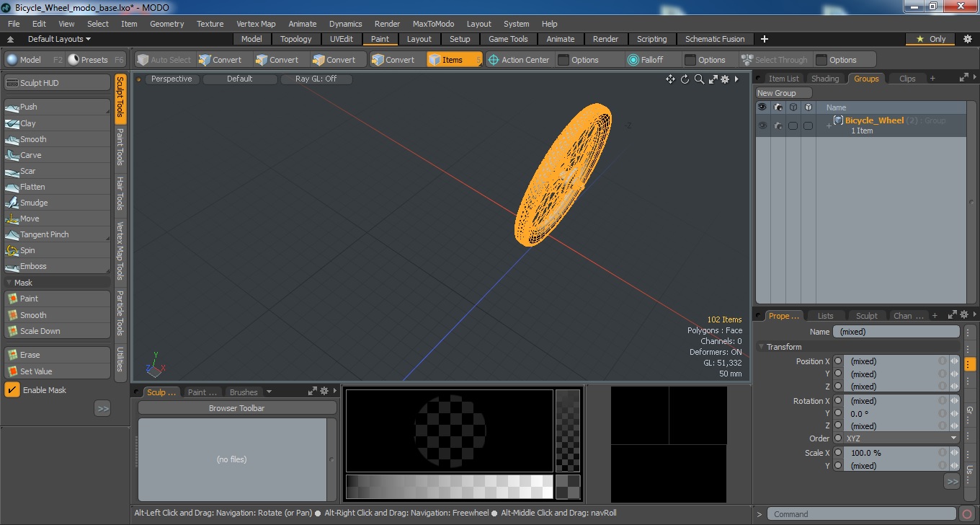This screenshot has height=525, width=980.
Task: Select the Clay sculpt tool
Action: [x=58, y=123]
